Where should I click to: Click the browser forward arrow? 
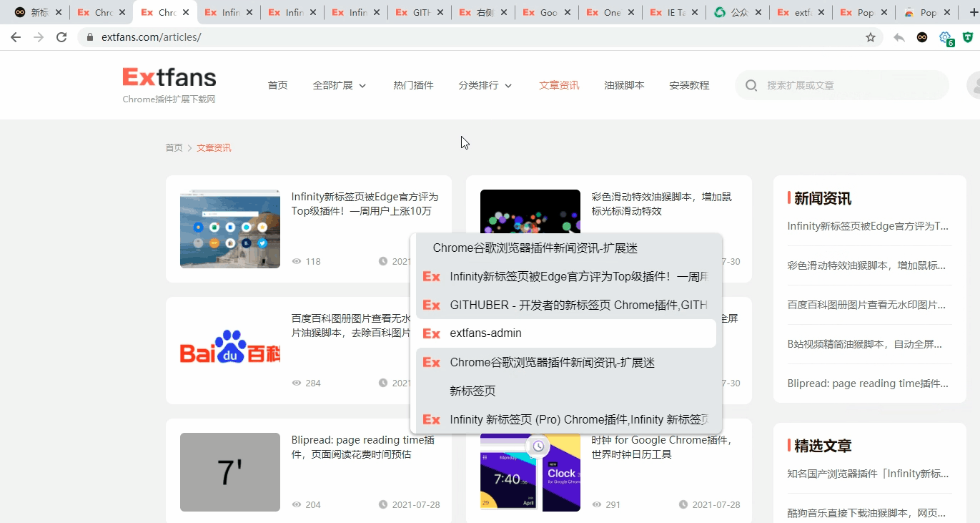click(x=39, y=37)
